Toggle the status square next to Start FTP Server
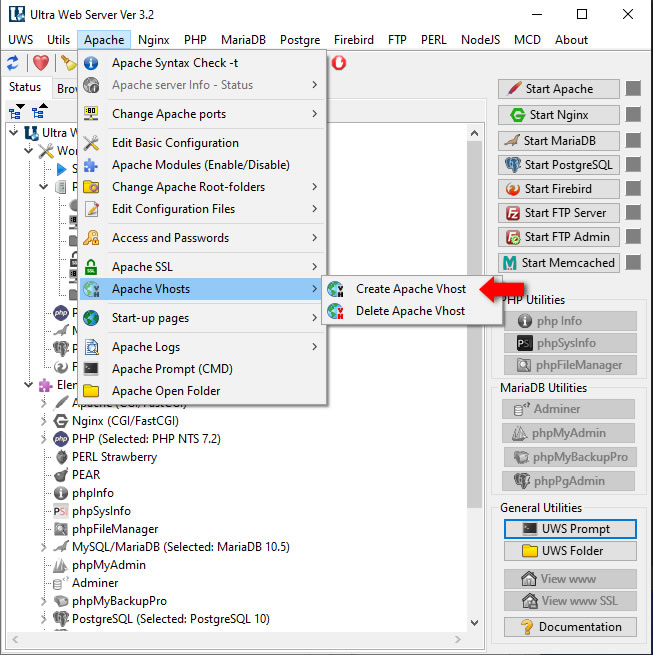The height and width of the screenshot is (655, 653). click(633, 212)
